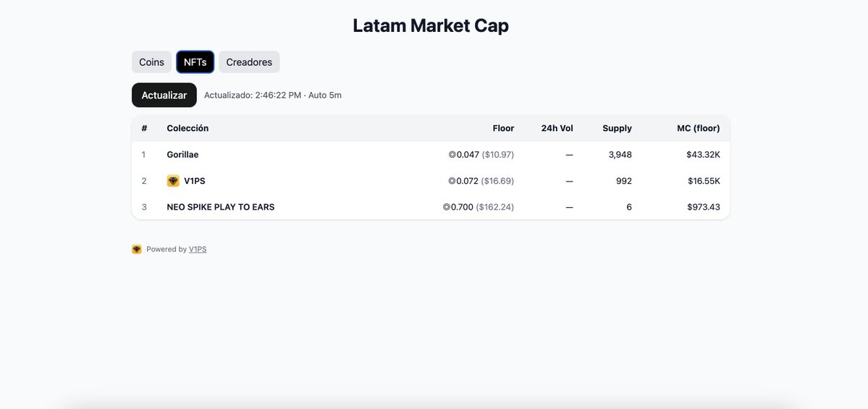
Task: Sort by the Floor column header
Action: point(503,128)
